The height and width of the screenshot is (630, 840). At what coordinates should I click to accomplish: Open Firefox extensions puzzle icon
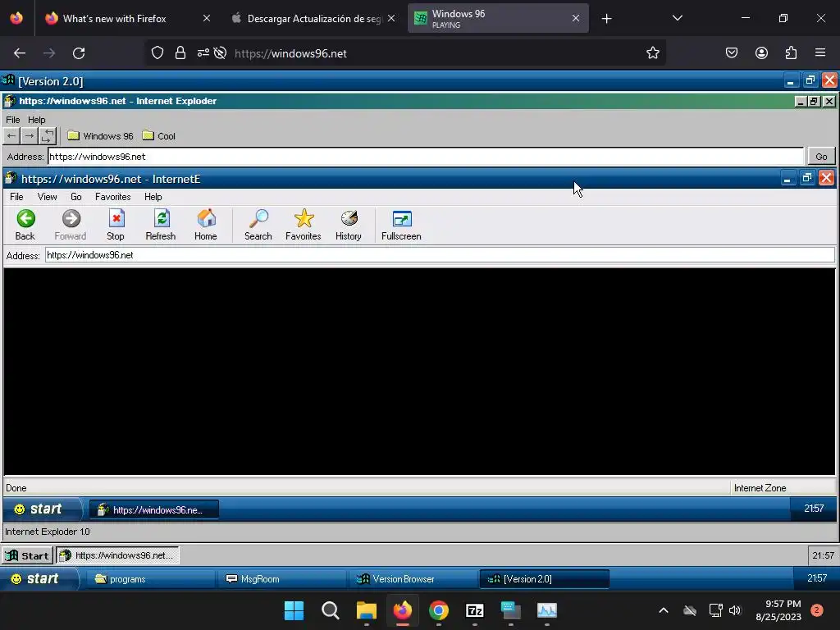[791, 52]
